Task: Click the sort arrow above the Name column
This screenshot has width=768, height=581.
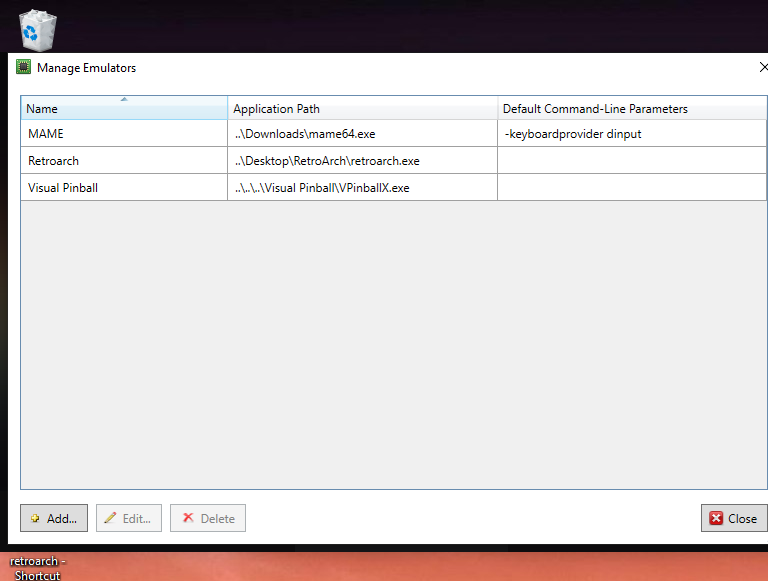Action: point(124,99)
